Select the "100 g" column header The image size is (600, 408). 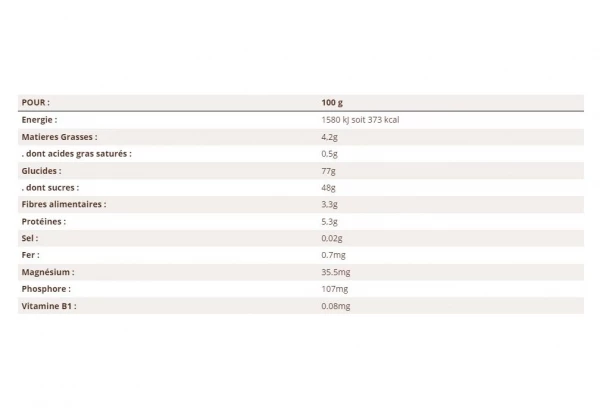pyautogui.click(x=332, y=102)
